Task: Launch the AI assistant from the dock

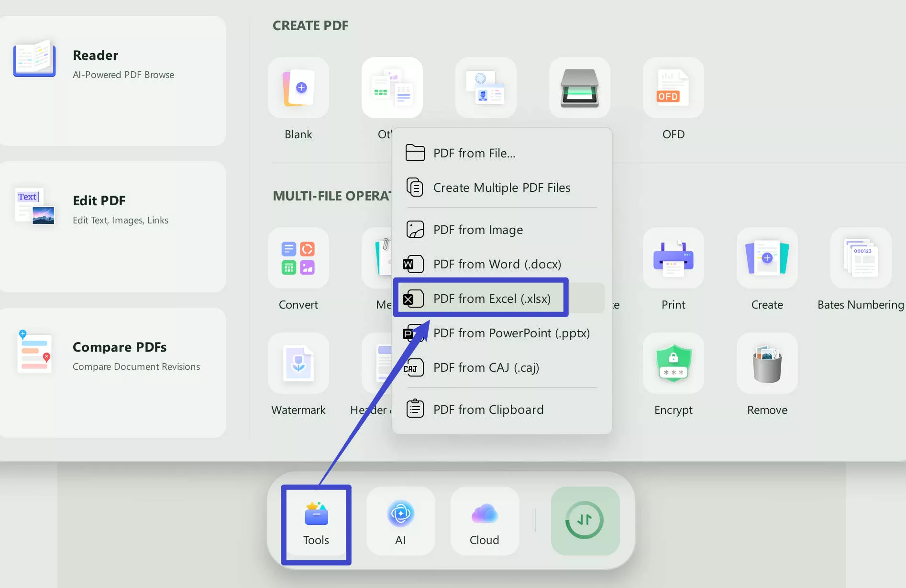Action: [x=400, y=521]
